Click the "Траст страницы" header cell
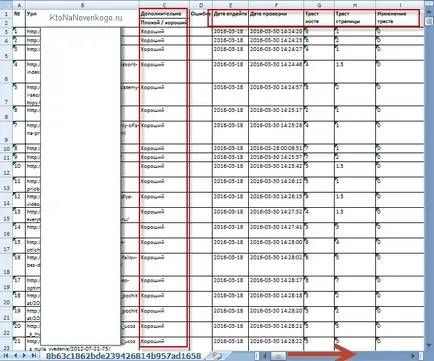 (355, 18)
